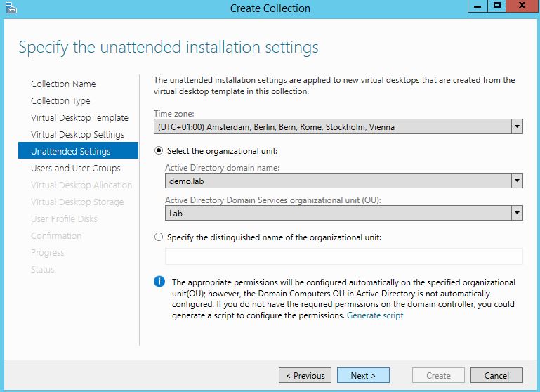
Task: Choose Specify the distinguished name radio option
Action: 159,237
